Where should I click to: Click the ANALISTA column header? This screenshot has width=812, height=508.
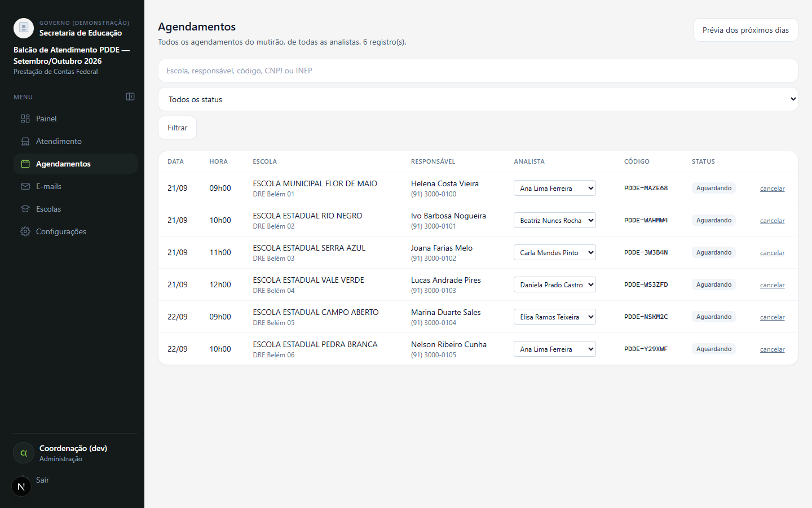[x=529, y=161]
